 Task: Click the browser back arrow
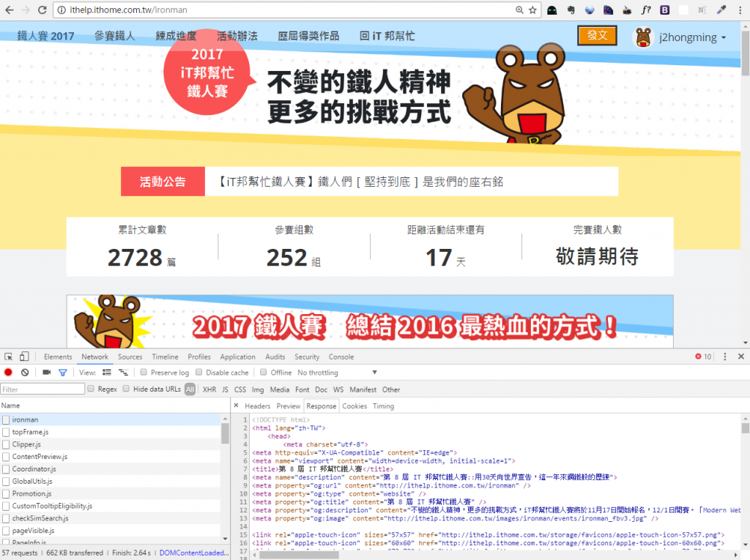coord(9,10)
